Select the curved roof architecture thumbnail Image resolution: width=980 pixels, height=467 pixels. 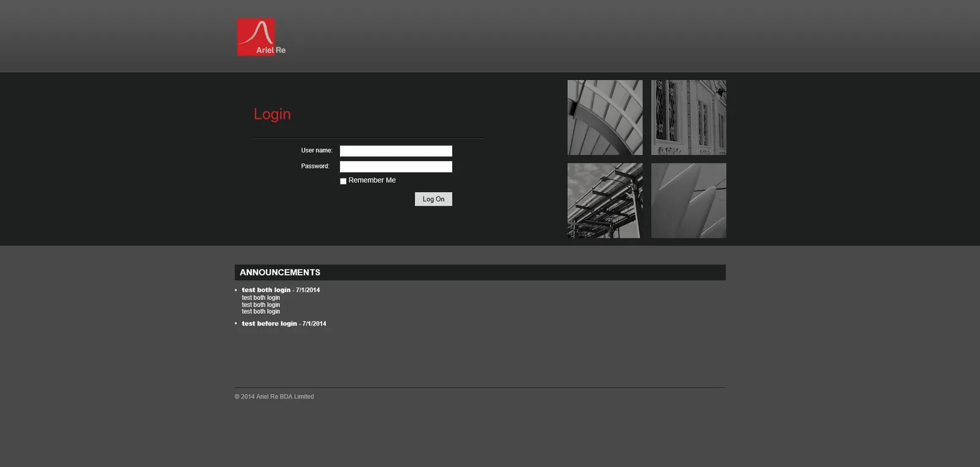pos(605,118)
